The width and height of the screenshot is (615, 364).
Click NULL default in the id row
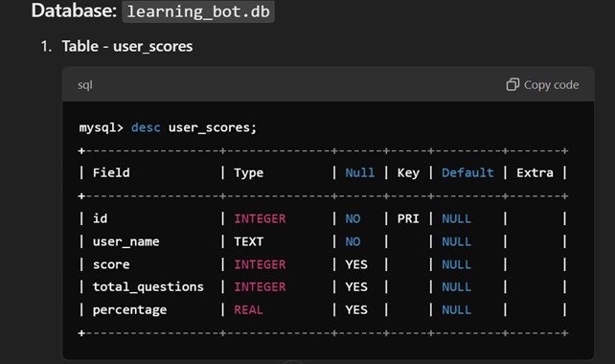click(x=457, y=218)
